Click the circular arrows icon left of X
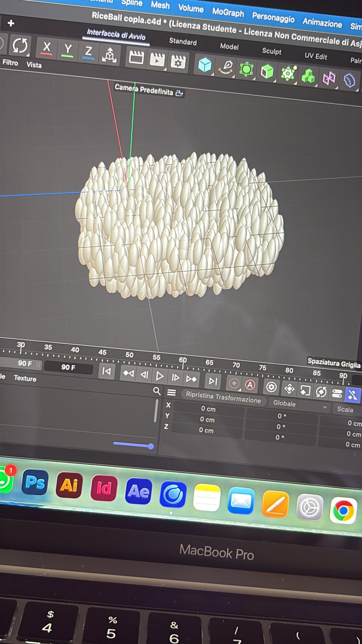The image size is (362, 644). (x=20, y=46)
